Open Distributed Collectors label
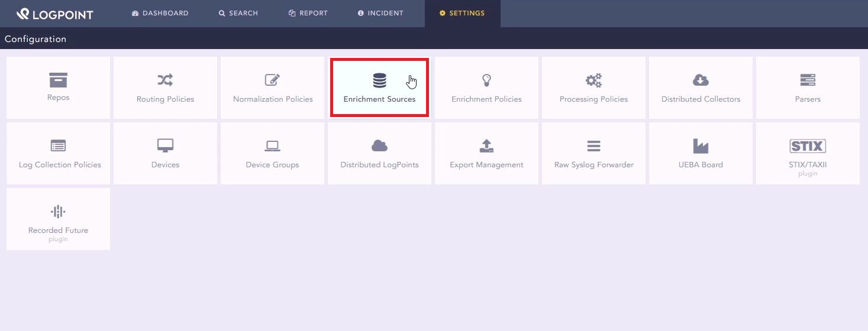Screen dimensions: 868x331 pos(701,99)
